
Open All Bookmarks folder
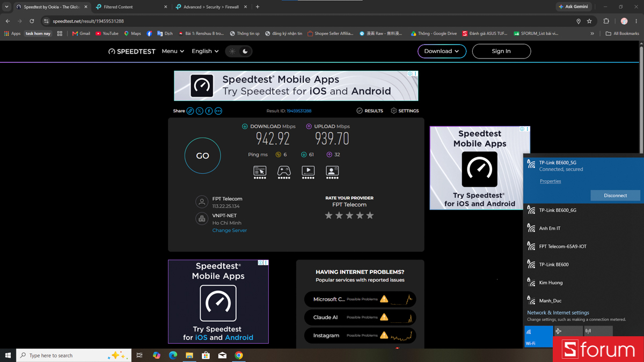623,33
